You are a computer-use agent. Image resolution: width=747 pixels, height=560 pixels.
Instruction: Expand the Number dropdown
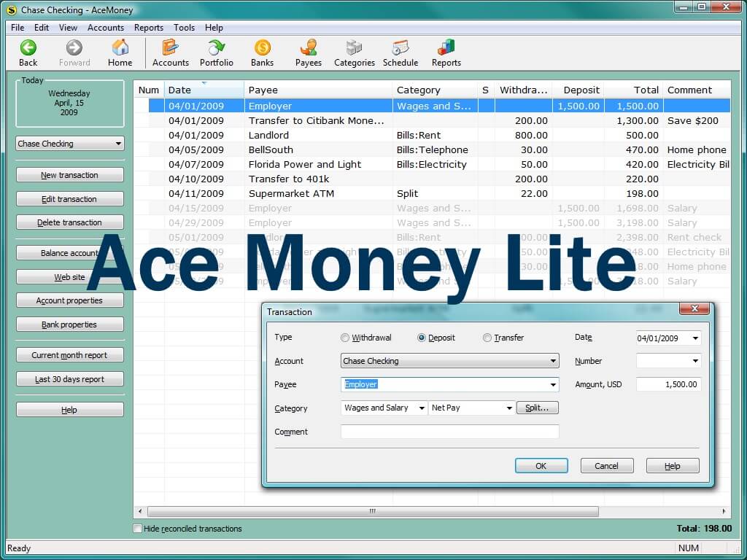coord(695,361)
